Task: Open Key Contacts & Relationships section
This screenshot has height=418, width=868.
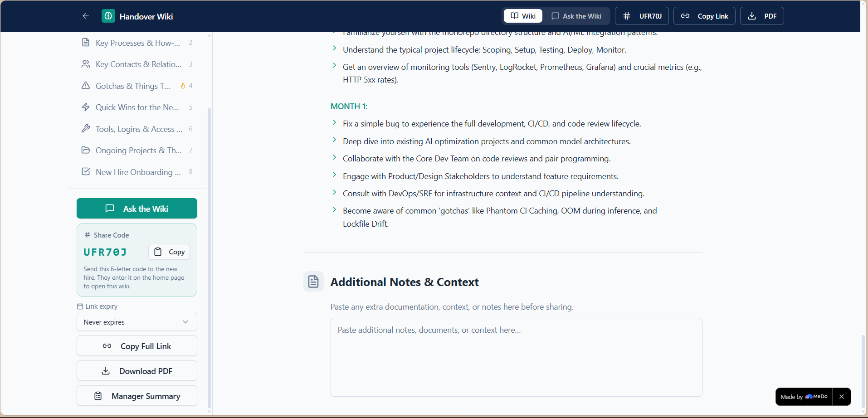Action: [137, 64]
